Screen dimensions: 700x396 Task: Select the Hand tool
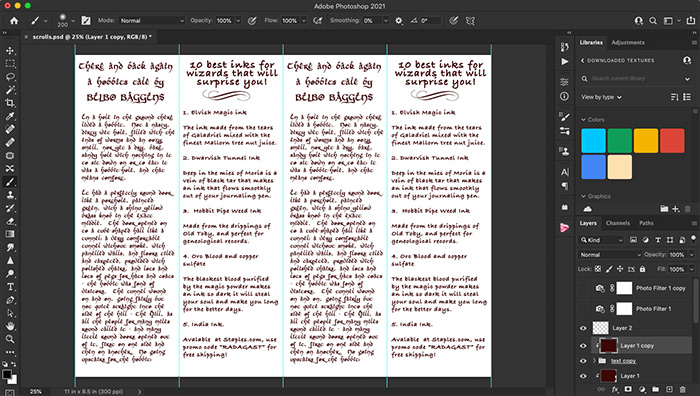coord(10,326)
